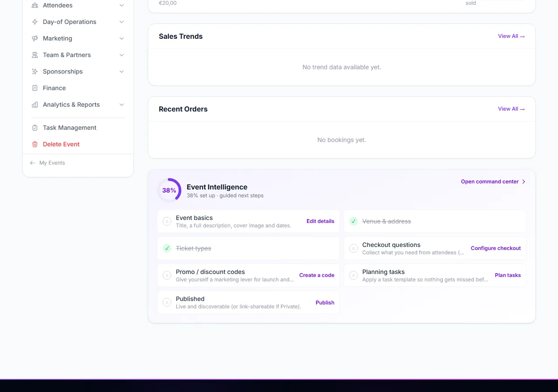Open the Finance menu item
The image size is (558, 392).
(78, 88)
